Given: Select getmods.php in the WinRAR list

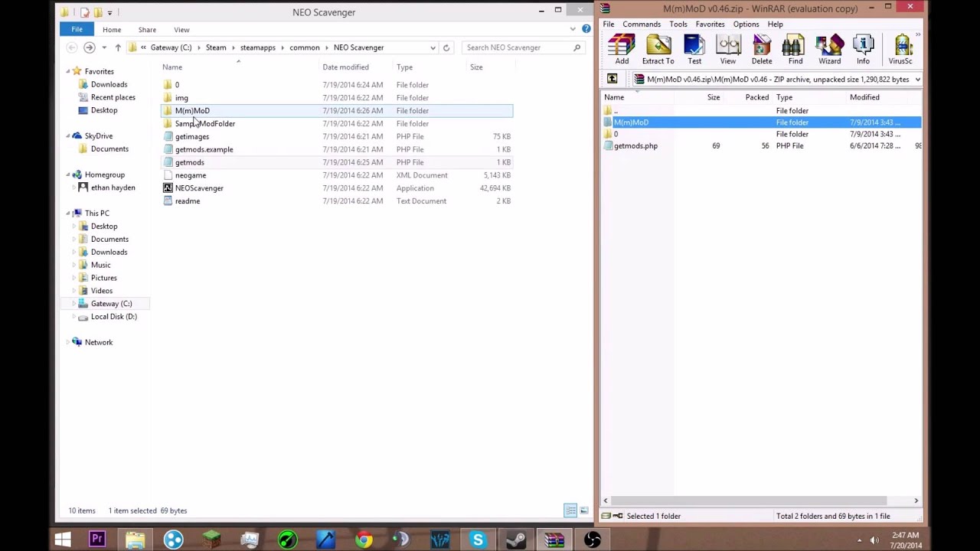Looking at the screenshot, I should click(635, 145).
